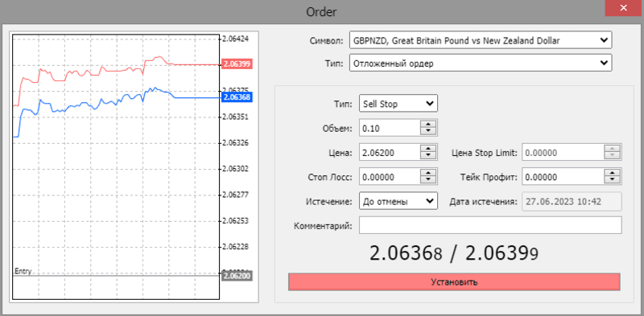Click the Комментарий text field
This screenshot has height=316, width=644.
tap(490, 225)
